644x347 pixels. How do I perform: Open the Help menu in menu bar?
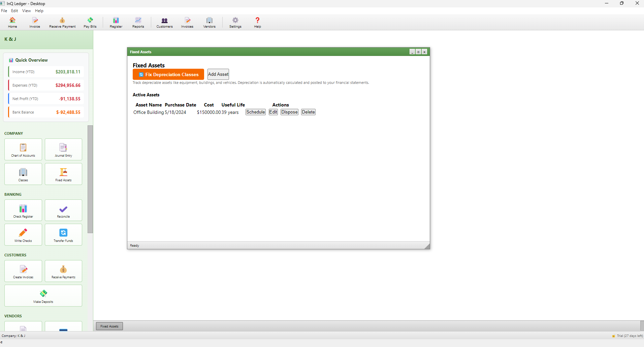(39, 11)
